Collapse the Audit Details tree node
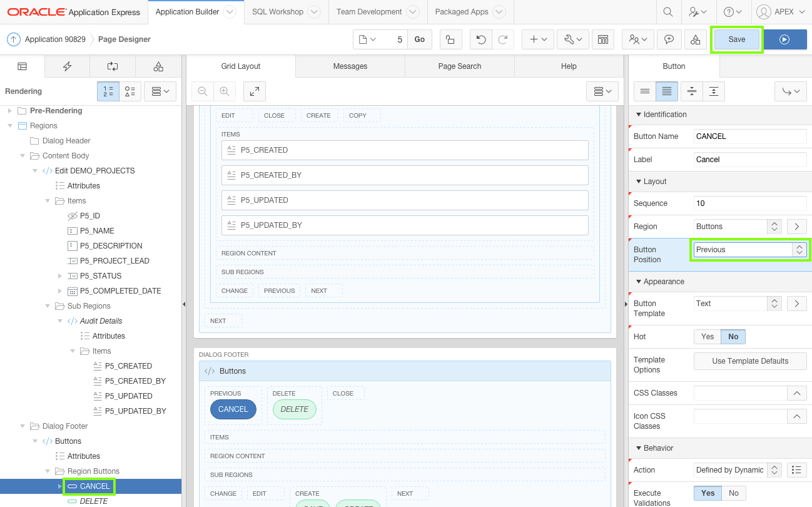This screenshot has height=507, width=812. [x=60, y=320]
